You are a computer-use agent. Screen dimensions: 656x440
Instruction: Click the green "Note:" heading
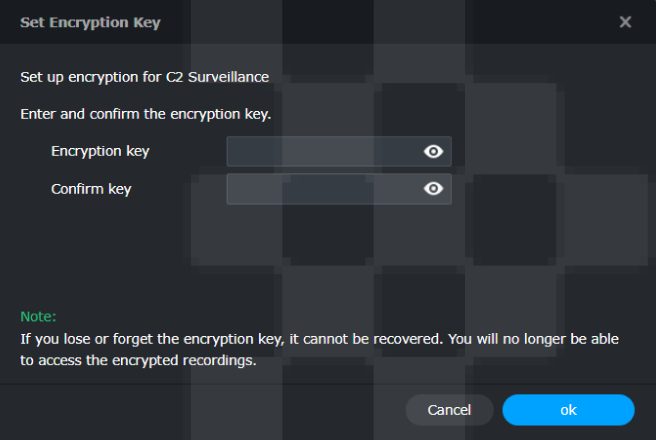(x=39, y=316)
